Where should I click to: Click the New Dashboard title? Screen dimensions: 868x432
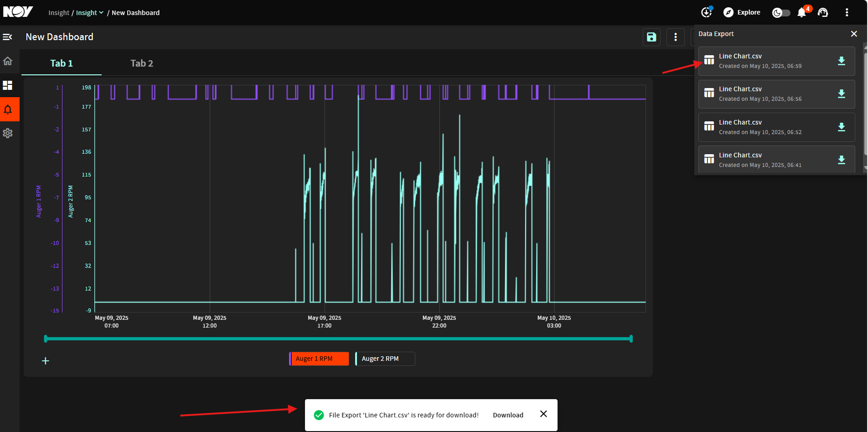coord(59,37)
